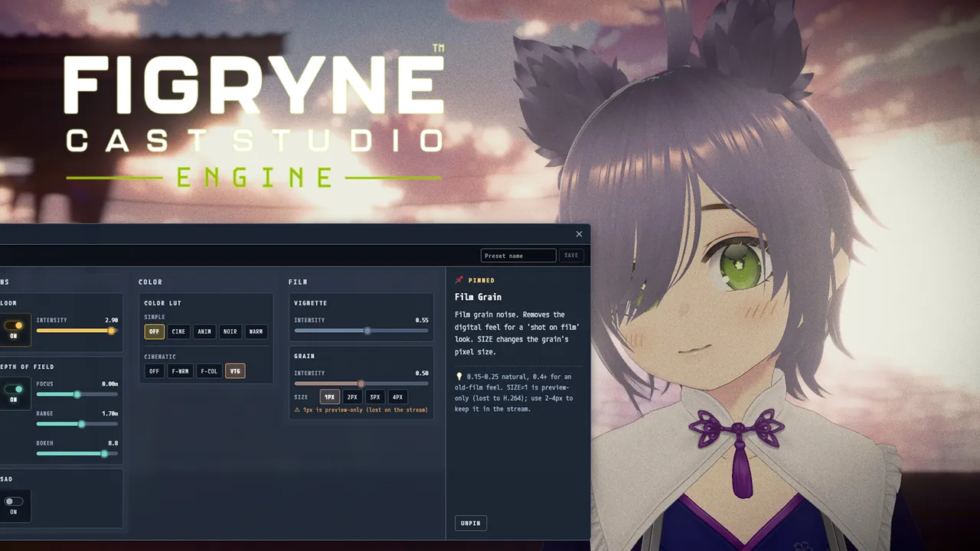This screenshot has width=980, height=551.
Task: Click the FILM section heading
Action: click(298, 282)
